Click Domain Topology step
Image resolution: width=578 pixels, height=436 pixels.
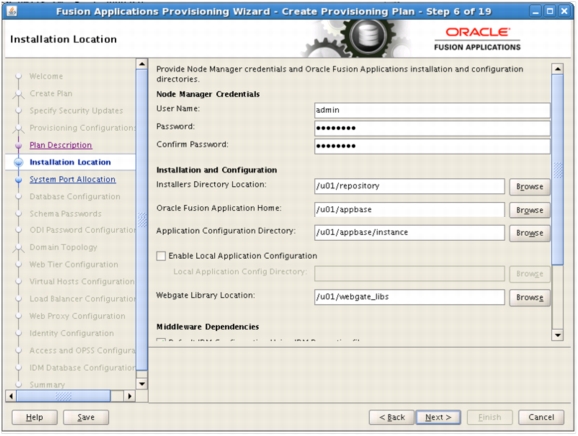[x=63, y=247]
